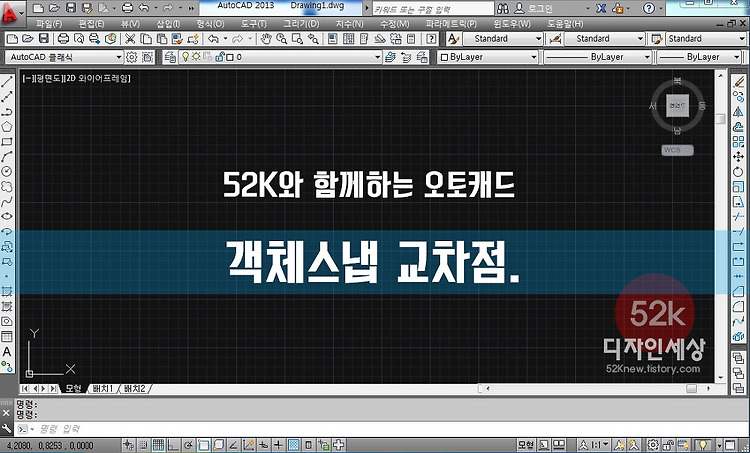Viewport: 750px width, 453px height.
Task: Open the linetype ByLayer dropdown
Action: [x=647, y=57]
